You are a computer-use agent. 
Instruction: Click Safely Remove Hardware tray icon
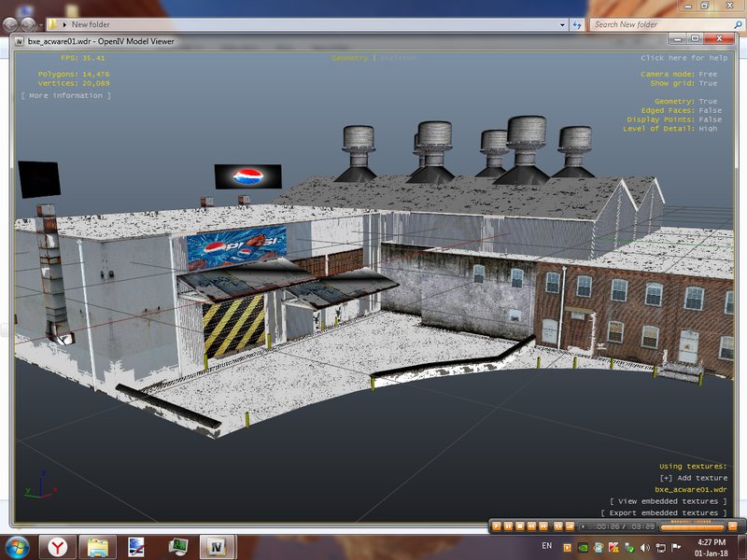coord(629,547)
